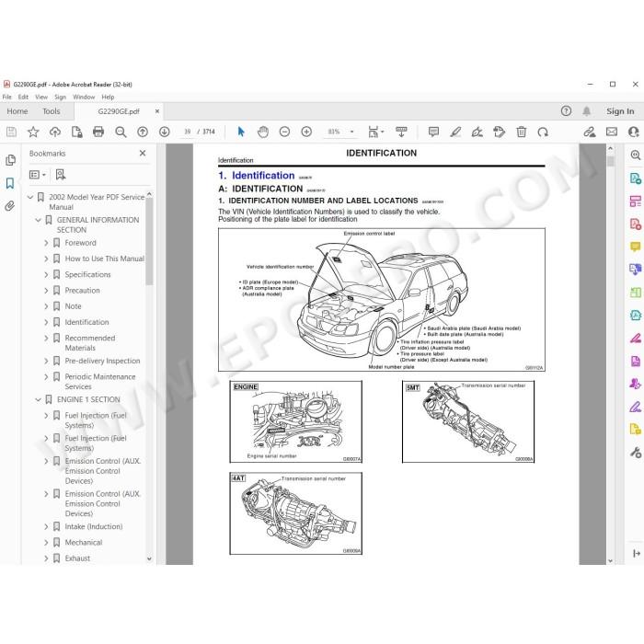Choose the Selection arrow tool

pyautogui.click(x=241, y=132)
